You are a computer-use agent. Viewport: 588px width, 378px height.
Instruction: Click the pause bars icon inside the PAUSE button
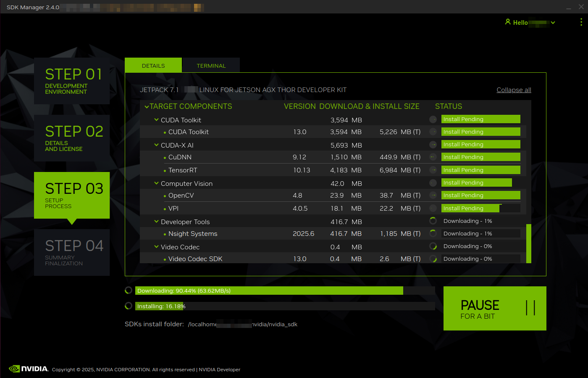(x=531, y=308)
